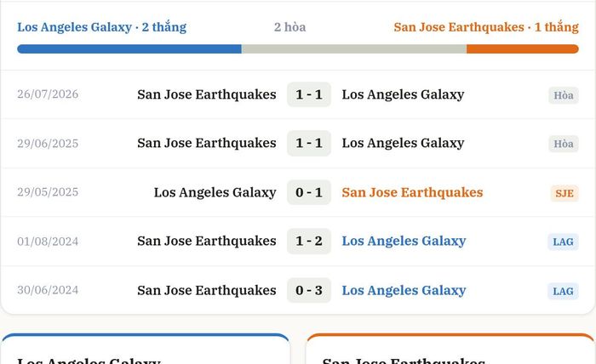This screenshot has height=364, width=596.
Task: Click the orange Earthquakes wins bar segment
Action: pos(523,49)
